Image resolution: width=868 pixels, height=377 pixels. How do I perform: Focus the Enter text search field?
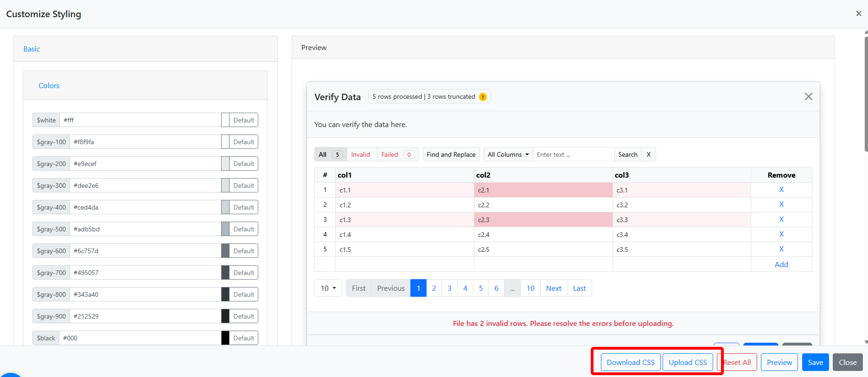pyautogui.click(x=574, y=154)
